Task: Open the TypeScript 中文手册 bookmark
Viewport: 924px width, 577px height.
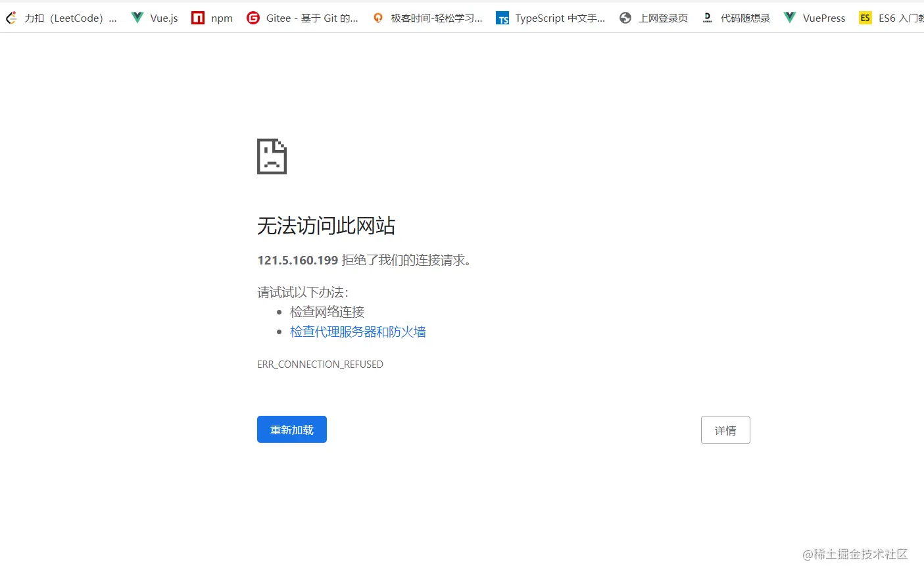Action: pos(551,18)
